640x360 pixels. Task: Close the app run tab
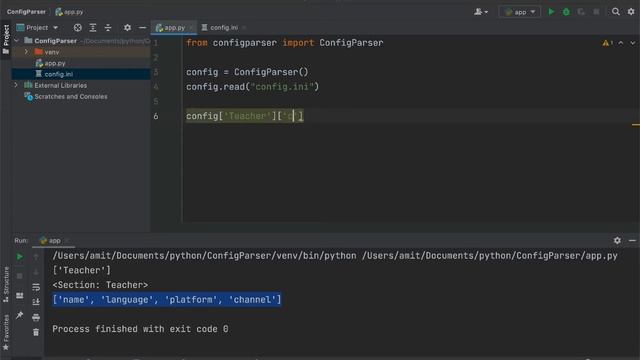[x=67, y=240]
